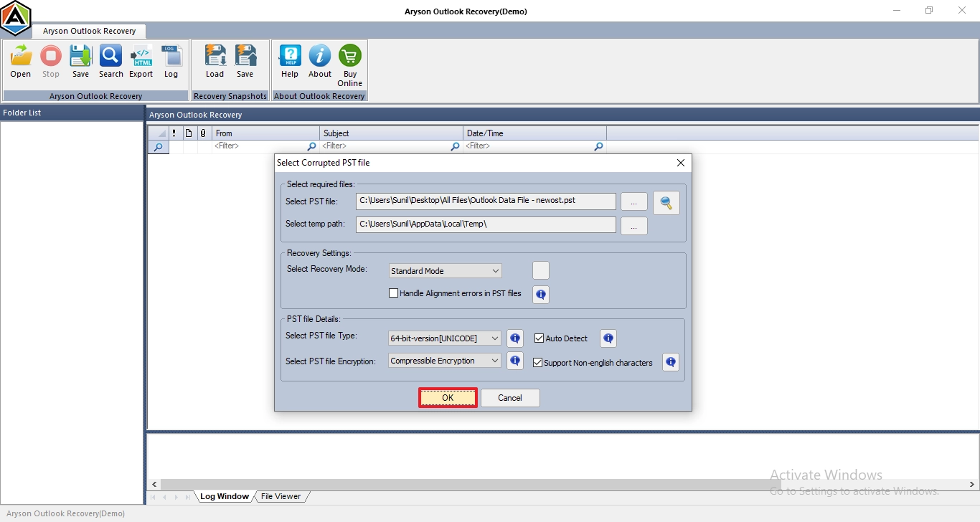Image resolution: width=980 pixels, height=522 pixels.
Task: Click info icon next to Auto Detect
Action: coord(608,338)
